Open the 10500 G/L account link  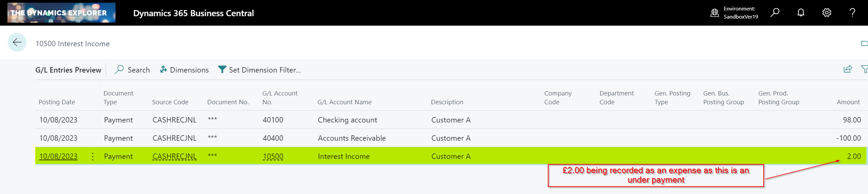pos(273,156)
